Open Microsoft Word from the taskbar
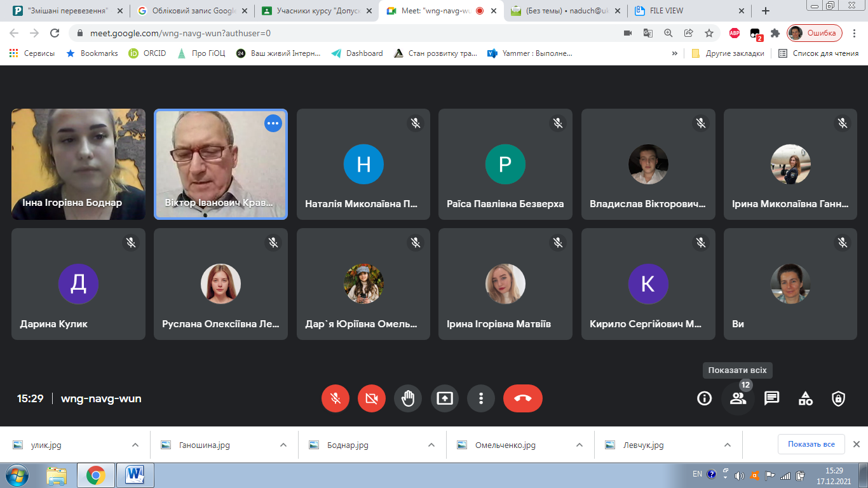The height and width of the screenshot is (488, 868). (135, 475)
